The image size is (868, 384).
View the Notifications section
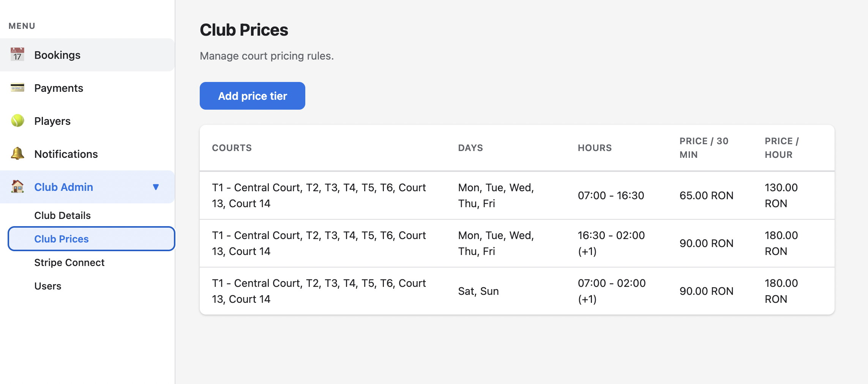(66, 154)
